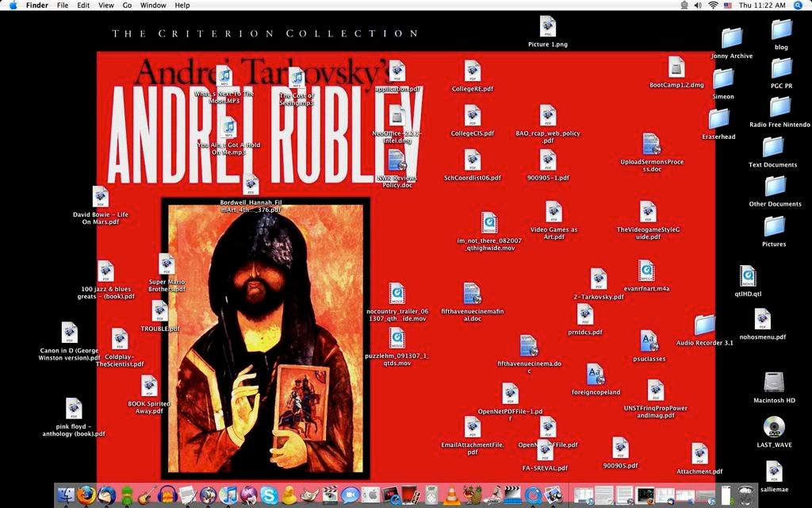Viewport: 812px width, 508px height.
Task: Select nocountry_trailer movie file
Action: [397, 294]
